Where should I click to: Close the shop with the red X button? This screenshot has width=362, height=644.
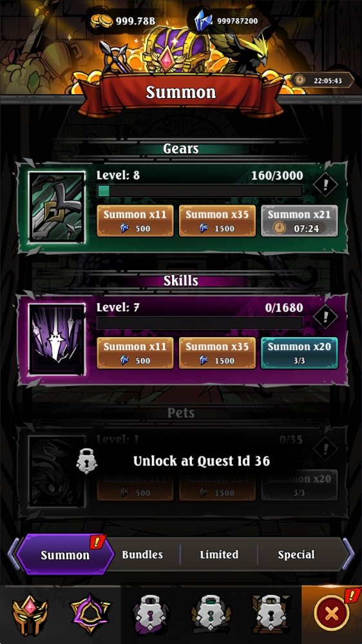[x=332, y=614]
